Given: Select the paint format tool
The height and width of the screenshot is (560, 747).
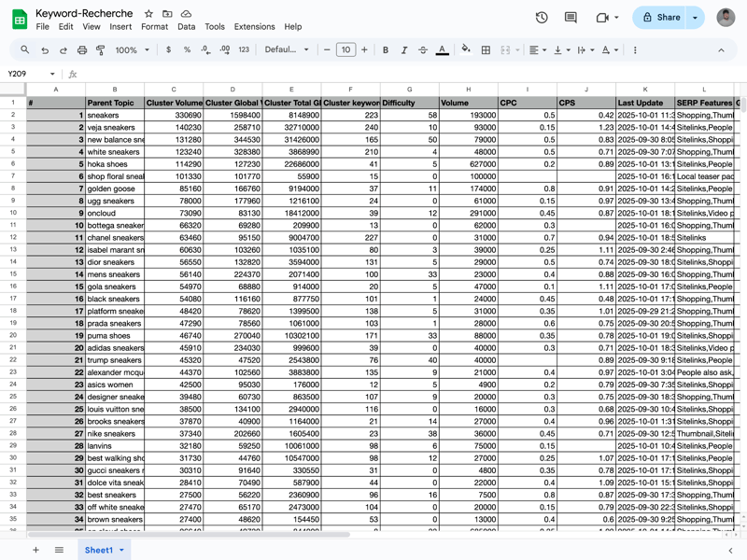Looking at the screenshot, I should 101,50.
